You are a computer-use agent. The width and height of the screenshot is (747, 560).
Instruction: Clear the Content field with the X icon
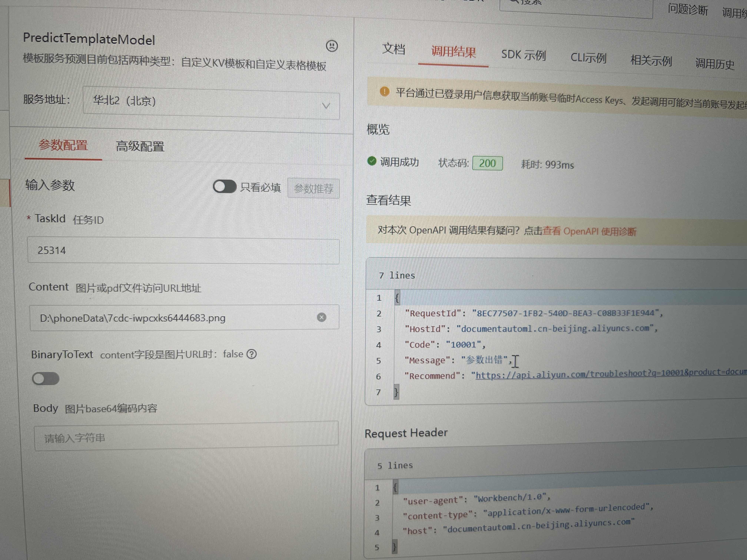coord(321,317)
